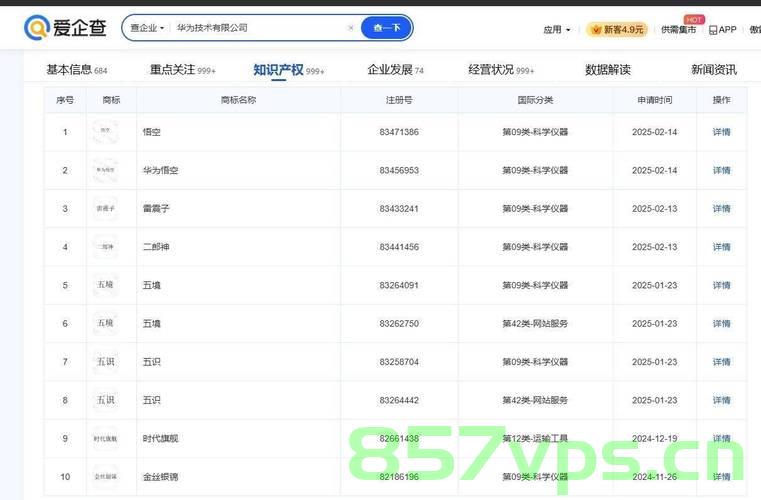Click the 申请时间 column header
The width and height of the screenshot is (761, 500).
tap(654, 100)
